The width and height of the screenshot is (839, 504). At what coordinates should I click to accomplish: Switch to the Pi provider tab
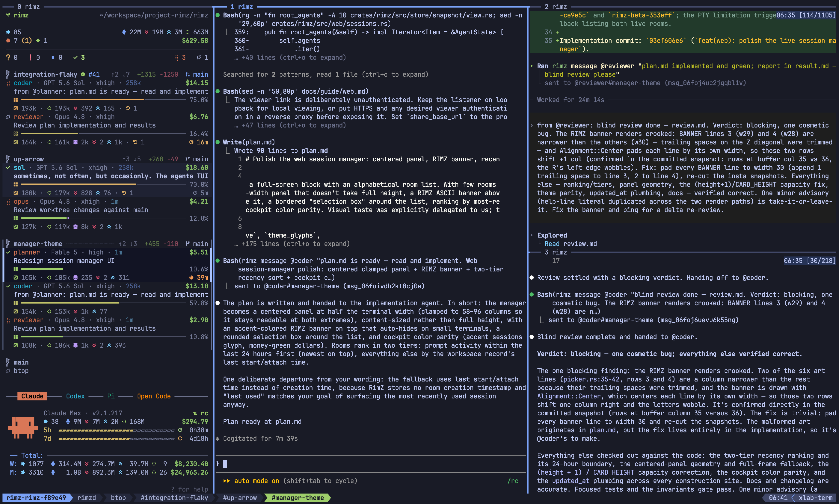[x=111, y=396]
